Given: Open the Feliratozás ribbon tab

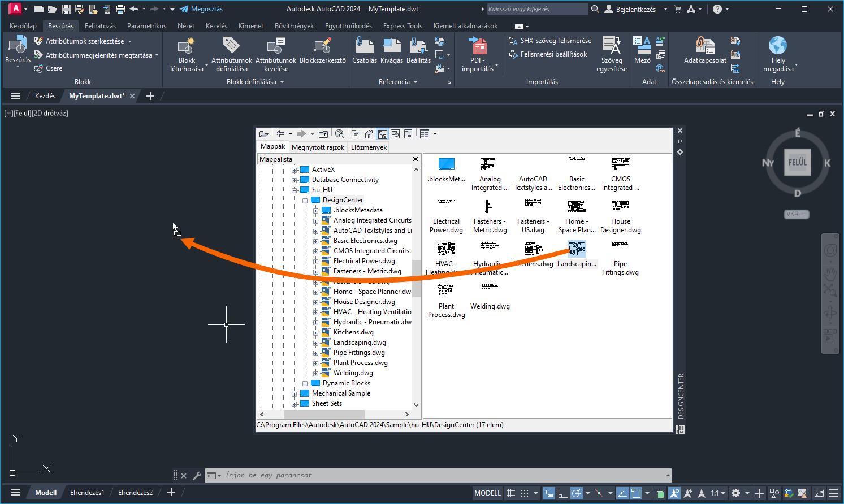Looking at the screenshot, I should click(x=100, y=26).
